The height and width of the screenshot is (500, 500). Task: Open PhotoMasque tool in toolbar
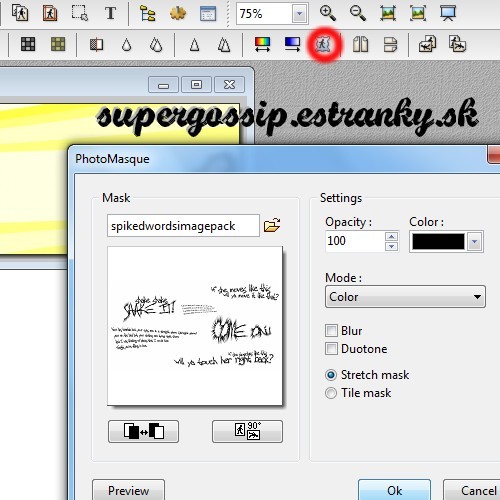pyautogui.click(x=323, y=44)
